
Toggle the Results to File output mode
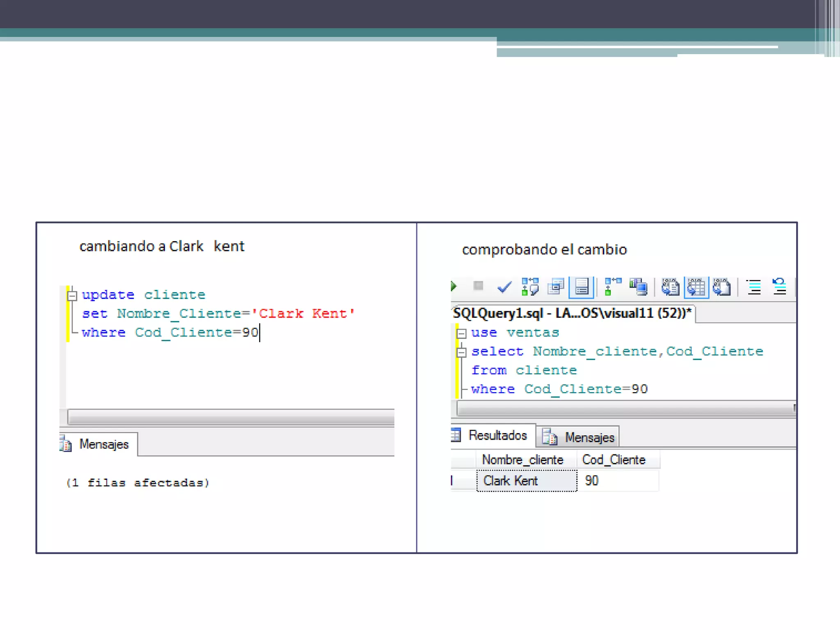pos(722,287)
